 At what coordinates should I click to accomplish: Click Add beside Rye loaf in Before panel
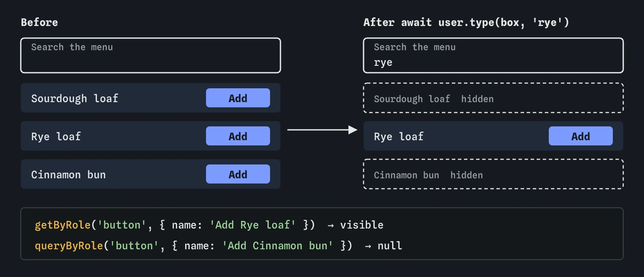click(238, 136)
